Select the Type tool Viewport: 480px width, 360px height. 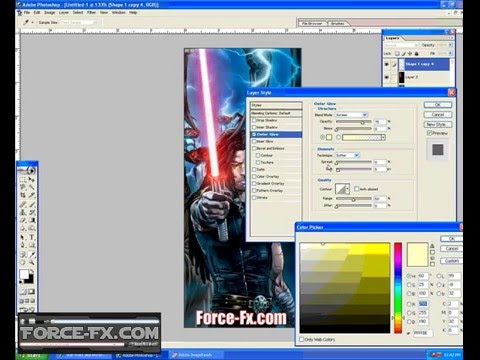pos(32,237)
